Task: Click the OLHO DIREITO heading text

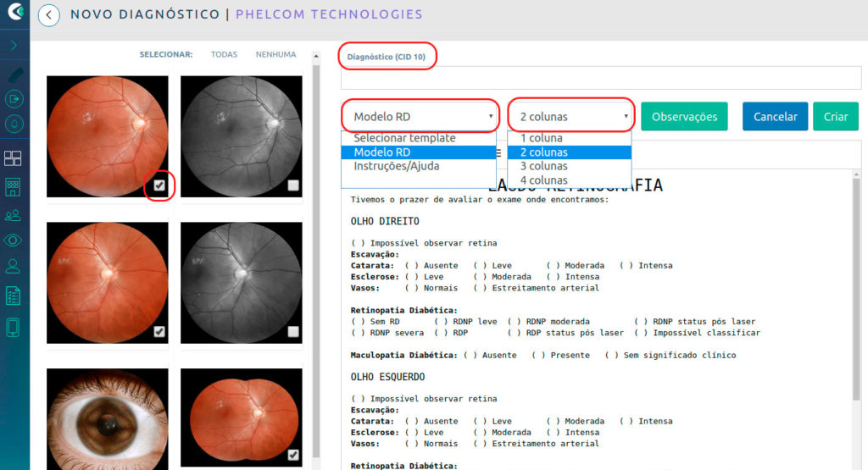Action: 385,221
